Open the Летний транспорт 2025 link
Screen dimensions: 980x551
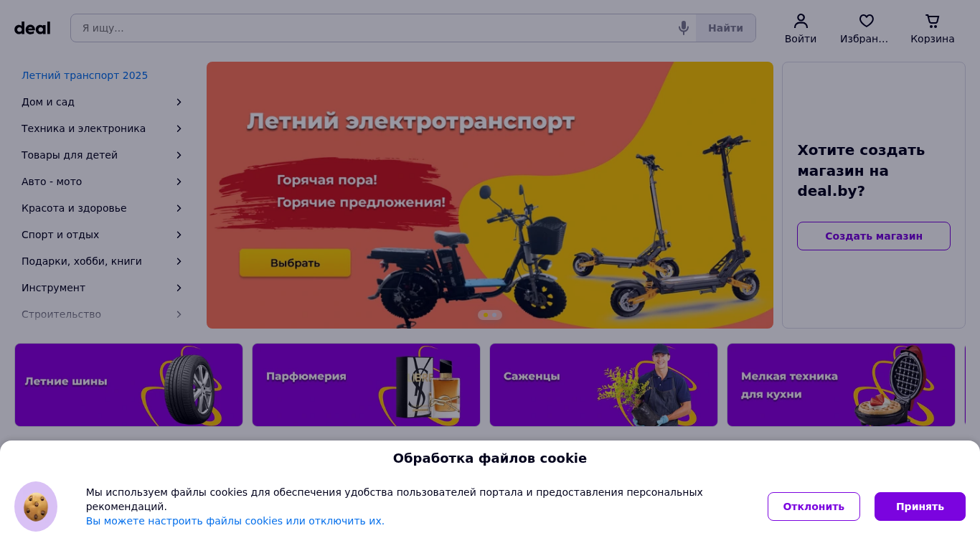(x=85, y=75)
